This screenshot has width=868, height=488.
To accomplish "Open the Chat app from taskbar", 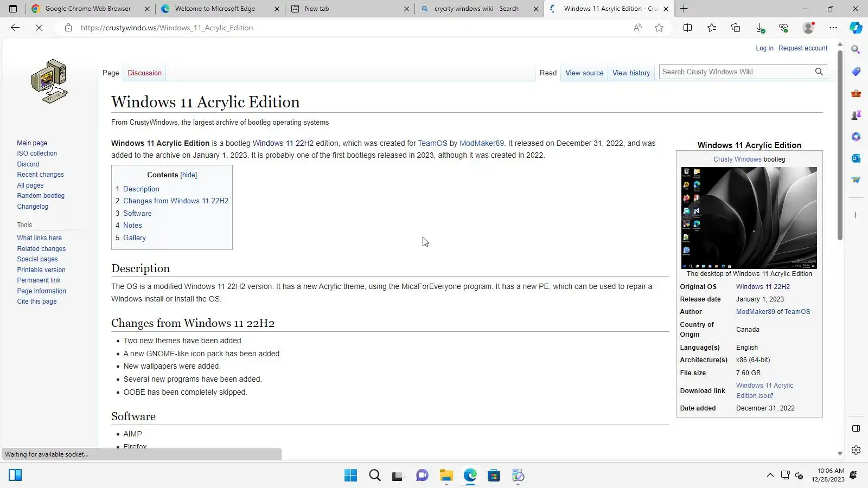I will point(422,476).
